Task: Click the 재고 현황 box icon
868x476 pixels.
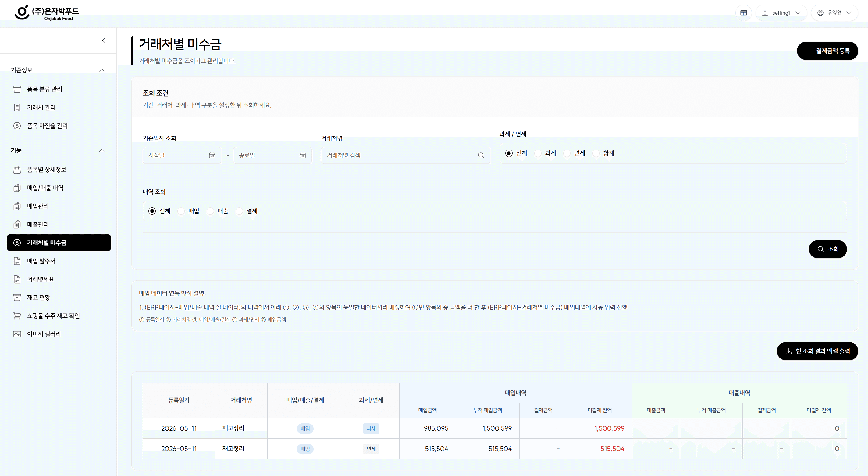Action: coord(17,298)
